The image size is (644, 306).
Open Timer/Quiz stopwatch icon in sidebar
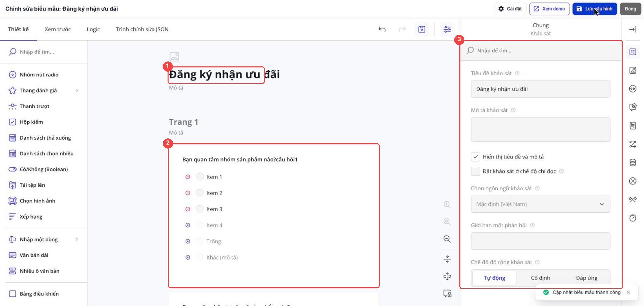coord(633,218)
